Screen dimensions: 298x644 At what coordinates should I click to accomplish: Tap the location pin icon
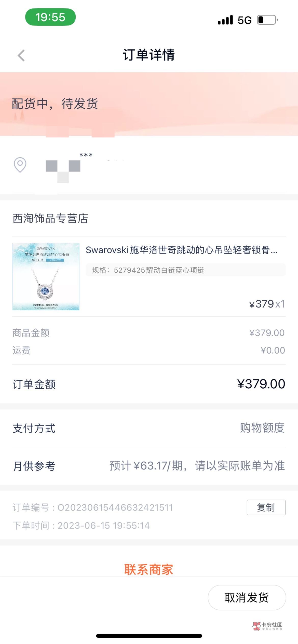pos(20,165)
